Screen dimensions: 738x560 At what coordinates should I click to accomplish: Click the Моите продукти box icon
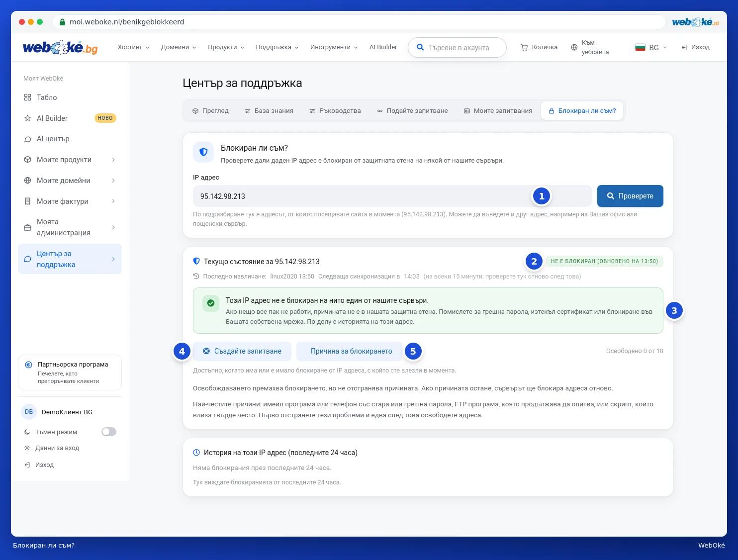tap(27, 160)
